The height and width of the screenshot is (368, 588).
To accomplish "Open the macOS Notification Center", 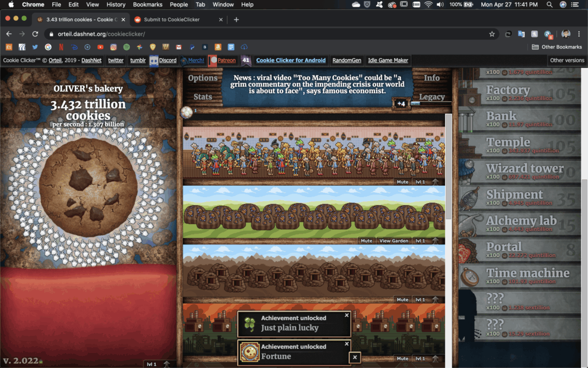I will pos(575,5).
